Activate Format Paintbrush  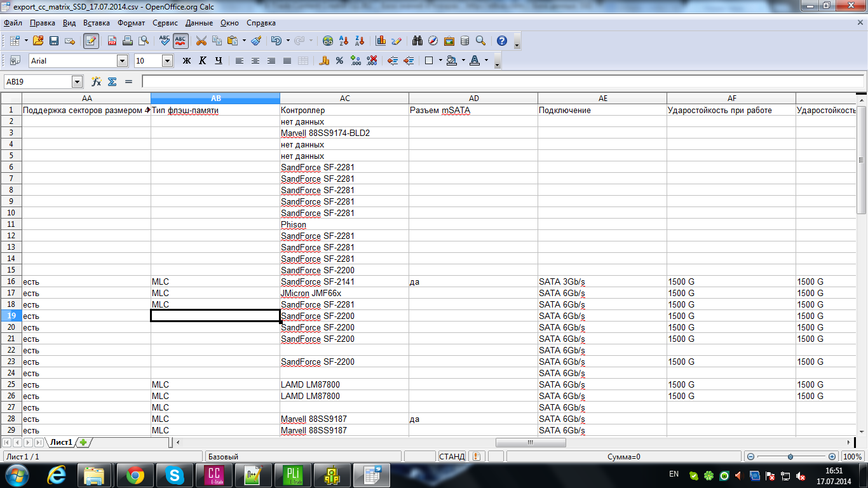pos(256,41)
